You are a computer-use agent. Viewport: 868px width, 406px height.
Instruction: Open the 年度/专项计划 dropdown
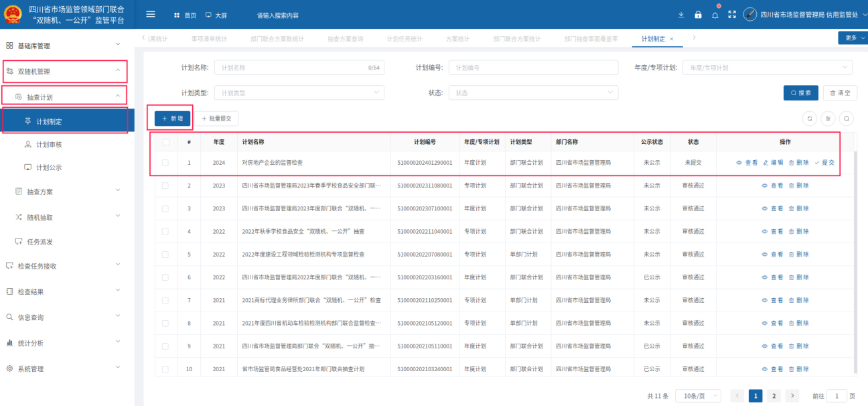coord(768,68)
